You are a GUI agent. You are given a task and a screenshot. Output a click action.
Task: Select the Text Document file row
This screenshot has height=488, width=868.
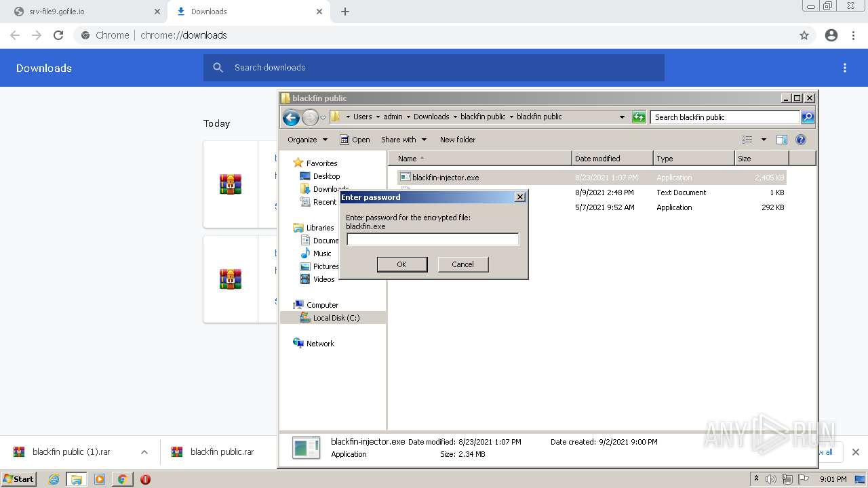coord(591,192)
